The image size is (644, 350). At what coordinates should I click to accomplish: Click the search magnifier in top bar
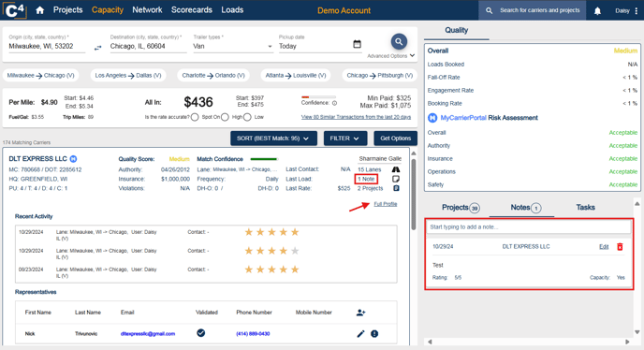[x=489, y=10]
